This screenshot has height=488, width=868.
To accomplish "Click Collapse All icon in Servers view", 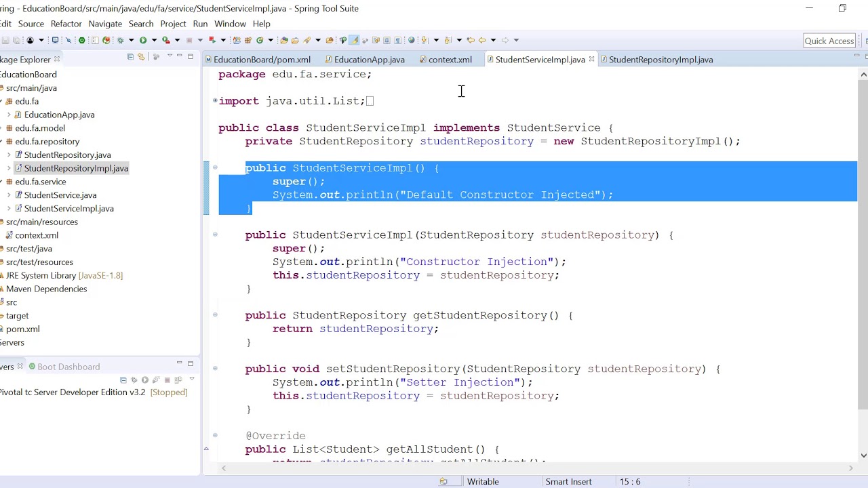I will coord(123,380).
